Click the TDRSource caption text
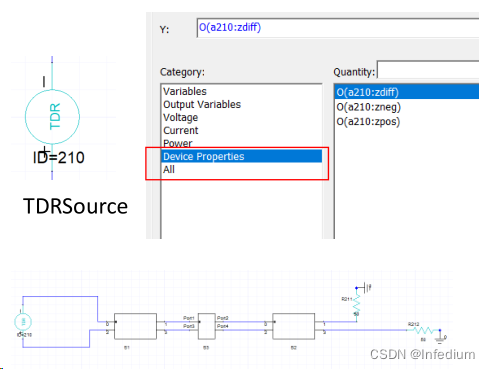The width and height of the screenshot is (490, 369). point(75,206)
